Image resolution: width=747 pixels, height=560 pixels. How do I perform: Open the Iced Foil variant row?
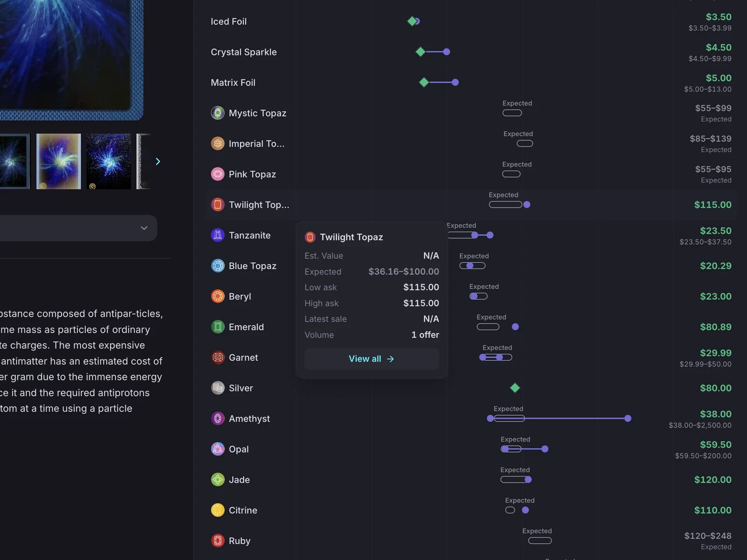tap(471, 21)
